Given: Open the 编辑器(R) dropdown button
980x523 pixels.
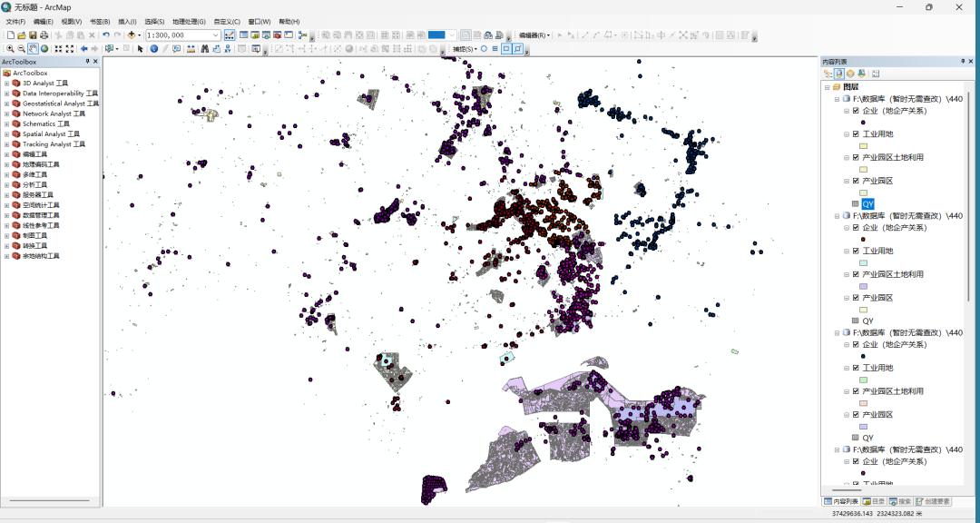Looking at the screenshot, I should pyautogui.click(x=534, y=35).
